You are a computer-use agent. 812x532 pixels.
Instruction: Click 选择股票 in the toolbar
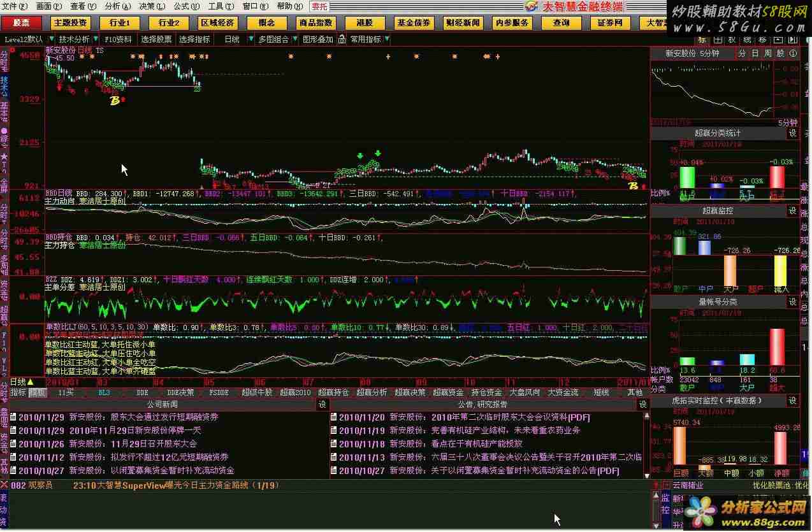click(x=156, y=40)
